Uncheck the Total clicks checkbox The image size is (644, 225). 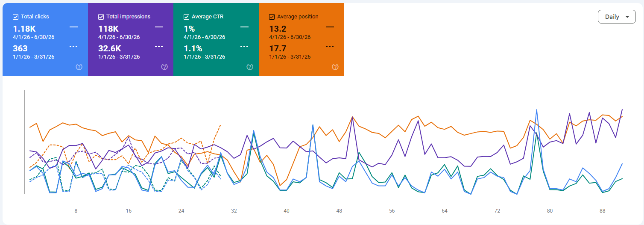pyautogui.click(x=16, y=17)
